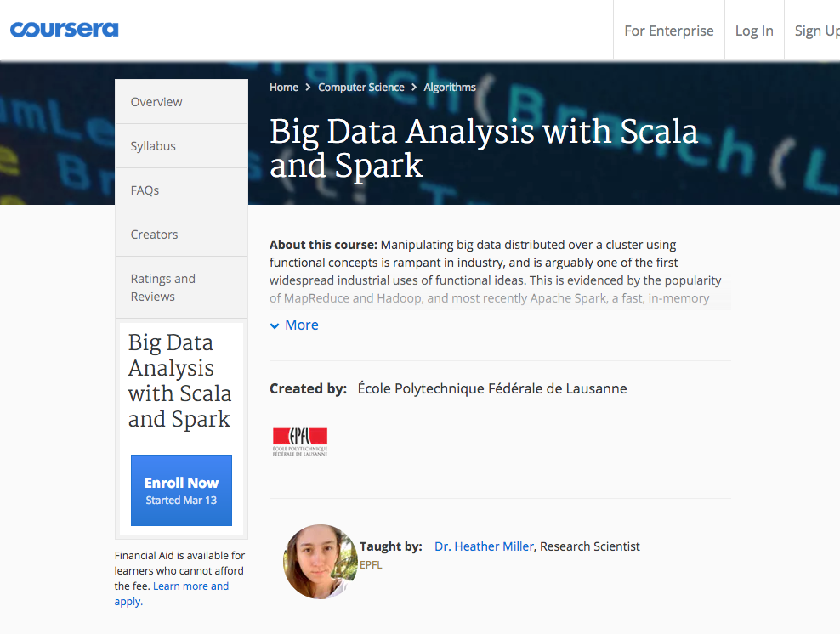Open the For Enterprise menu item
This screenshot has width=840, height=634.
669,31
